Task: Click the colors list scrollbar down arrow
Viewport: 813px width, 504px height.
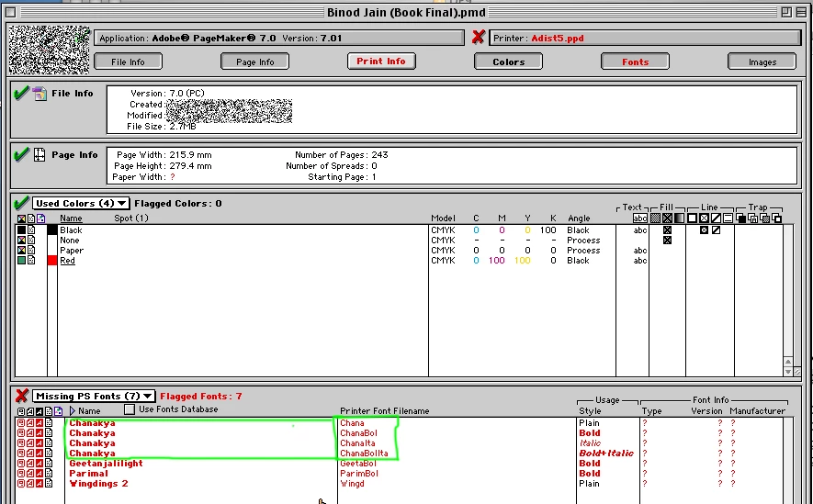Action: [788, 372]
